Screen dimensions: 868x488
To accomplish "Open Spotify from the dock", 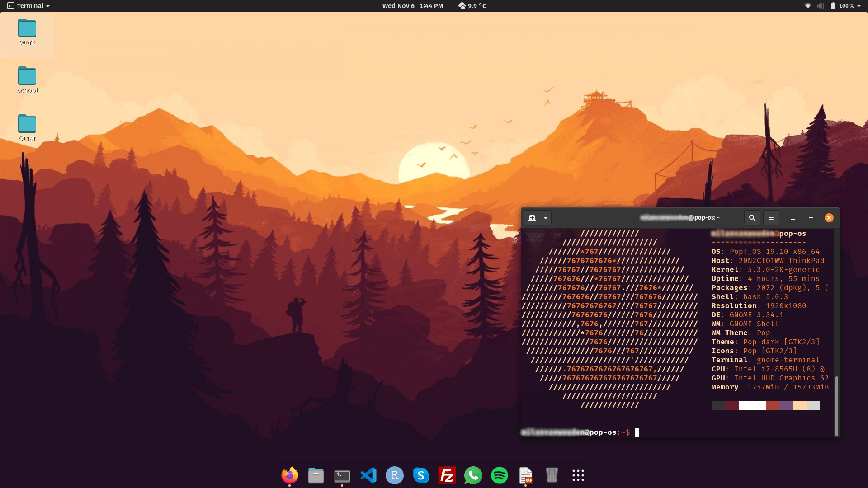I will point(499,475).
